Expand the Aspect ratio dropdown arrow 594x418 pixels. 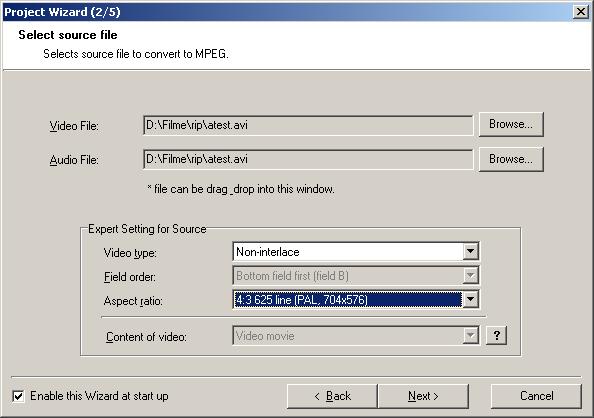tap(470, 299)
